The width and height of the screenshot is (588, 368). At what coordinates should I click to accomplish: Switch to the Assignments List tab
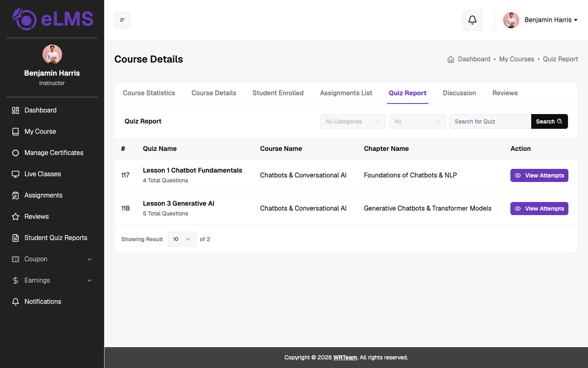pyautogui.click(x=346, y=93)
